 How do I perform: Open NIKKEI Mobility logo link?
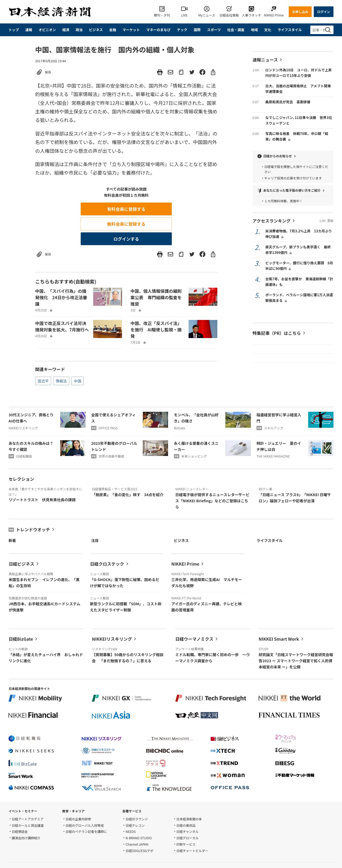point(35,698)
